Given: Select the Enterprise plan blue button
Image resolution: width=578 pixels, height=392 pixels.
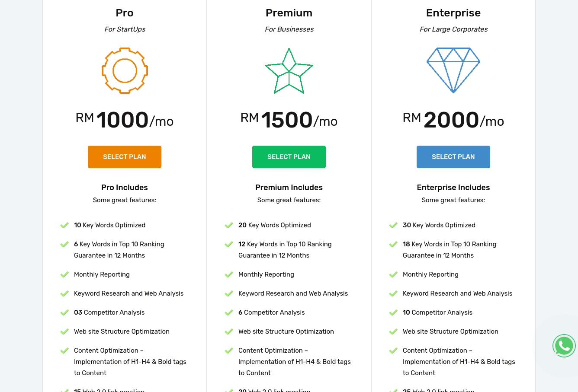Looking at the screenshot, I should (453, 157).
